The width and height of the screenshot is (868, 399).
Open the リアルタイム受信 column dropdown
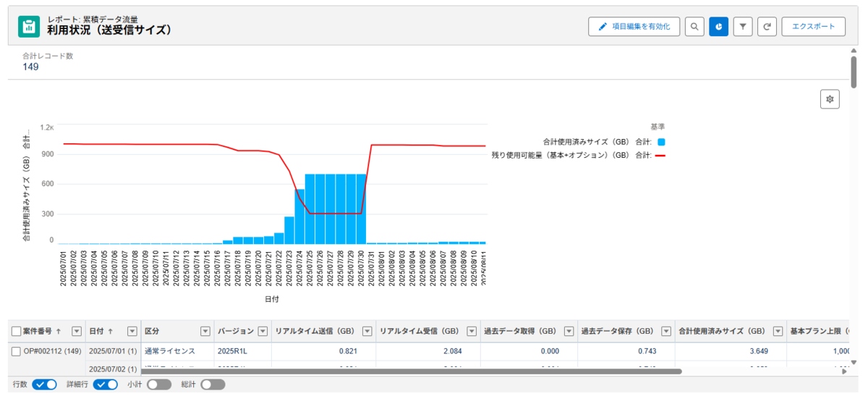click(472, 331)
